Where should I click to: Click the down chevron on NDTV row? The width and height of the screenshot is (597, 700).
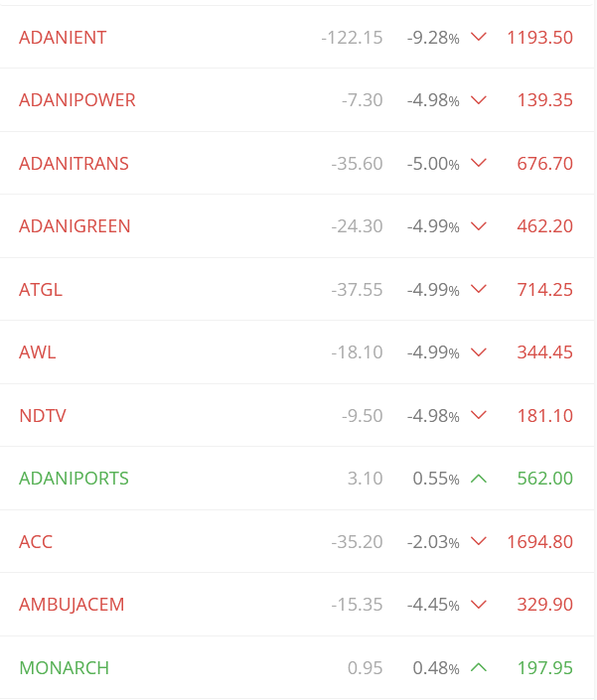coord(479,415)
